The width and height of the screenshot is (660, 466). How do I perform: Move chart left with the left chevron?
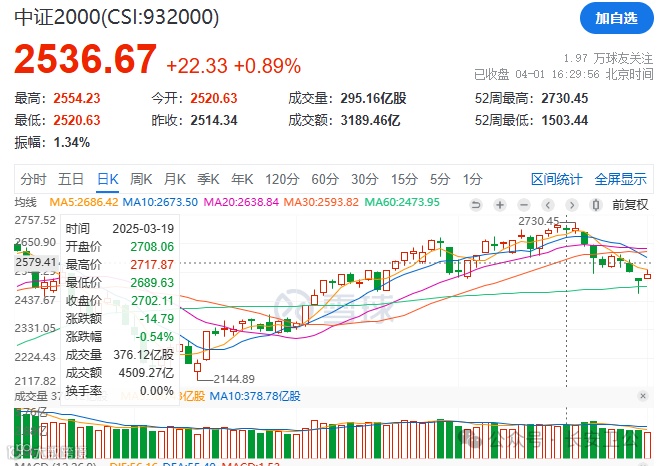(548, 205)
